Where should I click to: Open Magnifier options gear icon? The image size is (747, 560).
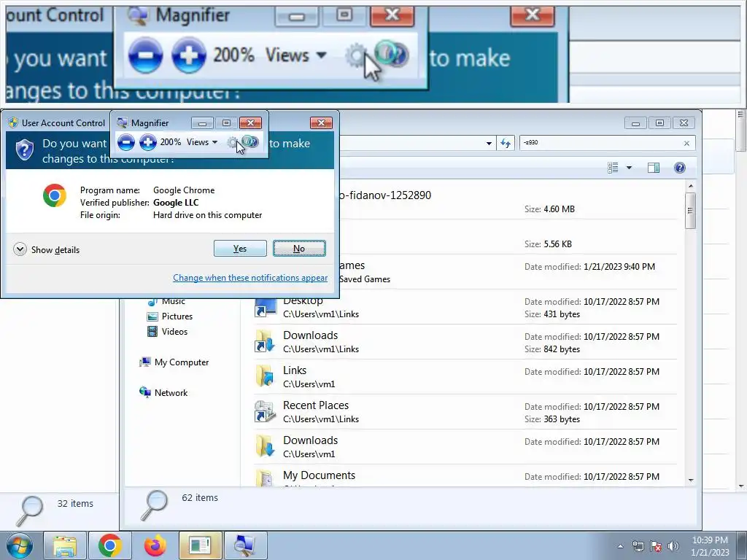pyautogui.click(x=232, y=142)
